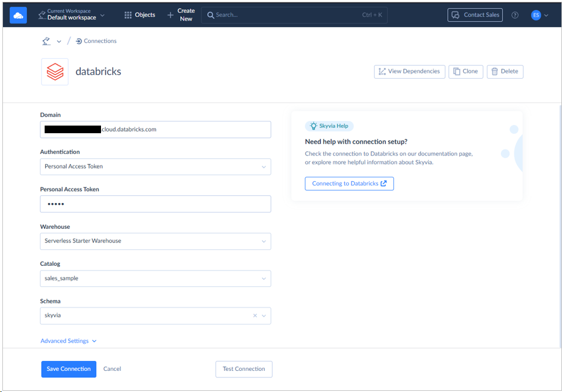
Task: Click Test Connection button
Action: tap(244, 369)
